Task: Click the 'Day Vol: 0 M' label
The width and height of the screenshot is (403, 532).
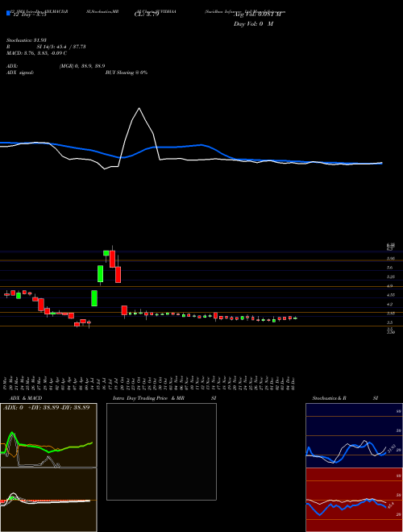Action: tap(253, 23)
